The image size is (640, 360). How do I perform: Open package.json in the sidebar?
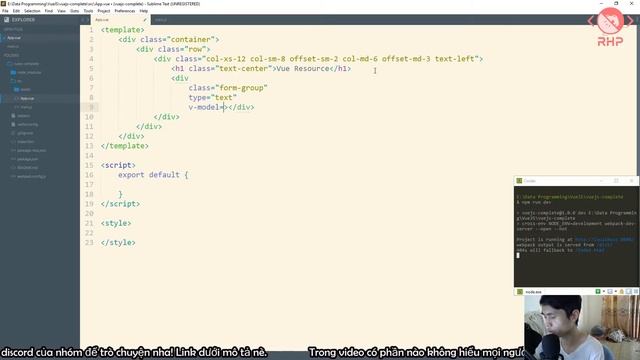[27, 159]
